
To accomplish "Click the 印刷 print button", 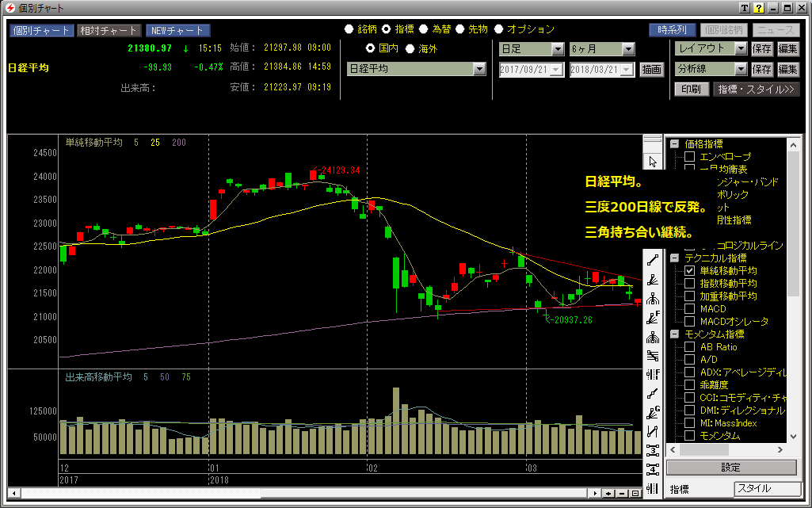I will coord(691,89).
